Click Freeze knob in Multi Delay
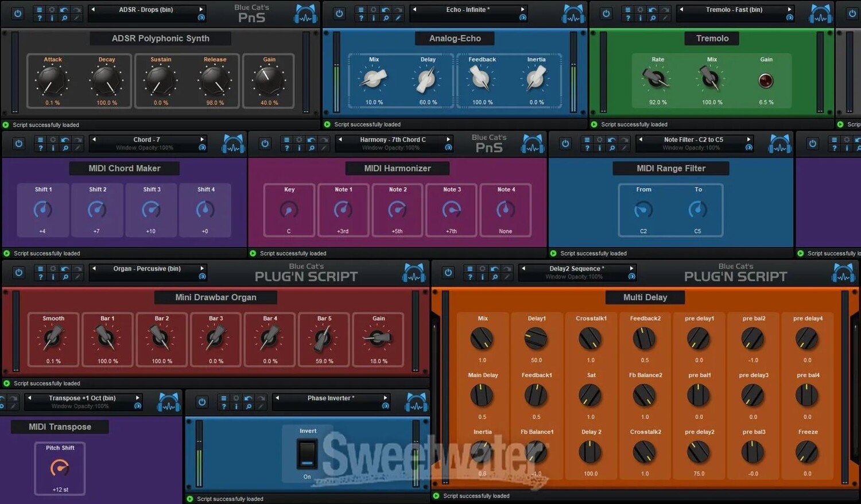 pos(807,453)
